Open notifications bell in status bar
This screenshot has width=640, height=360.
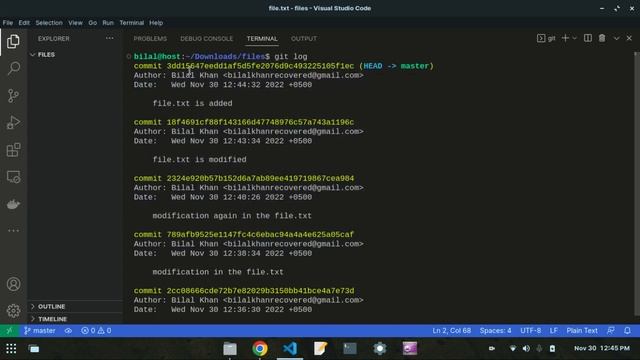(627, 331)
